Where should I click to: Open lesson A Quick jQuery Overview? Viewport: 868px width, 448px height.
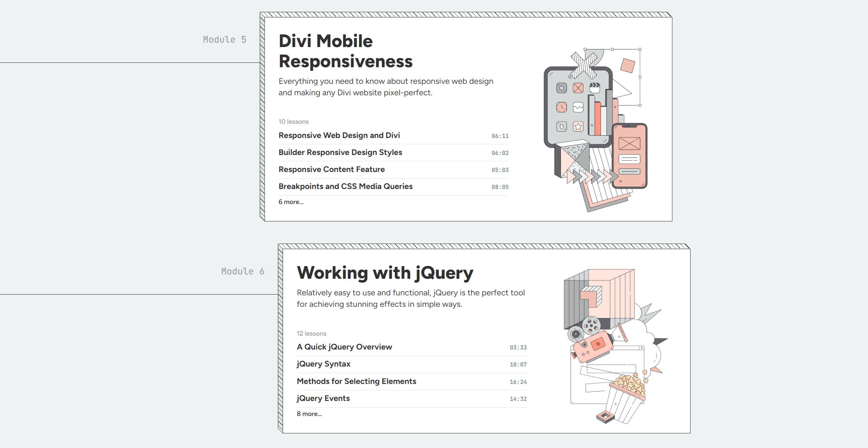point(344,347)
